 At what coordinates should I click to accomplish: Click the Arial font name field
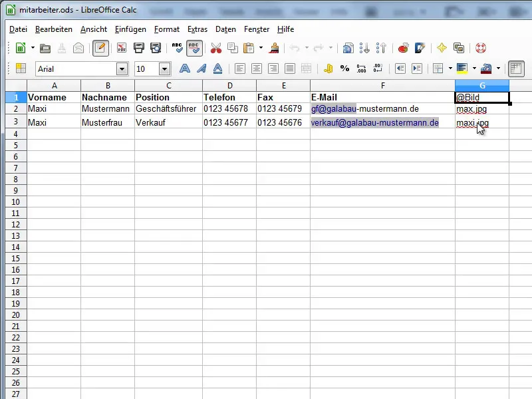76,69
